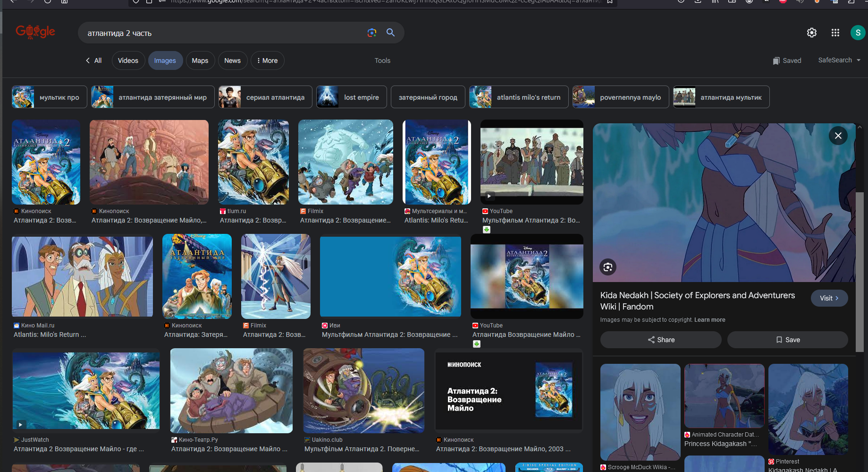Select the Images tab
The width and height of the screenshot is (868, 472).
[x=165, y=60]
